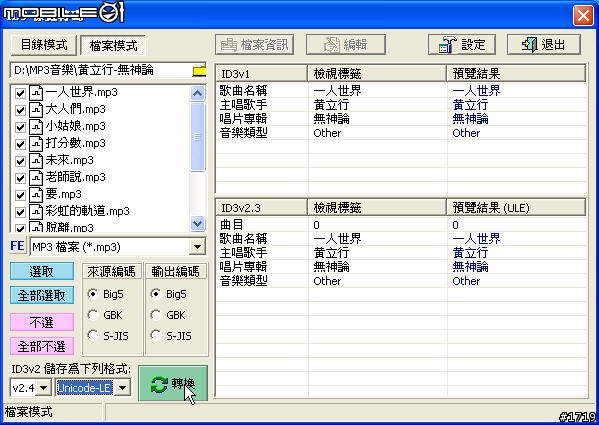
Task: Select Big5 as output encoding (輸出編碼)
Action: (155, 294)
